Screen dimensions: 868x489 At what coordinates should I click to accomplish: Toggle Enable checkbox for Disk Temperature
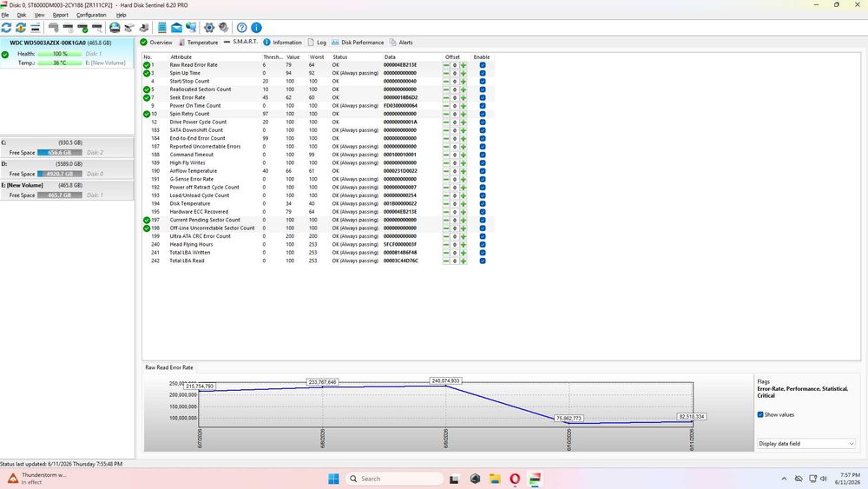coord(483,204)
